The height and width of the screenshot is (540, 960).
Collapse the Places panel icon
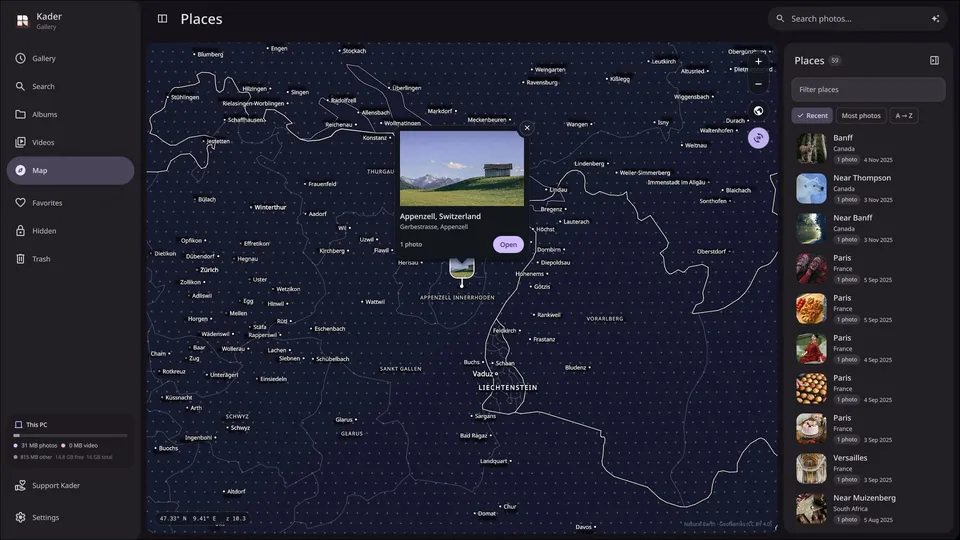[x=934, y=61]
